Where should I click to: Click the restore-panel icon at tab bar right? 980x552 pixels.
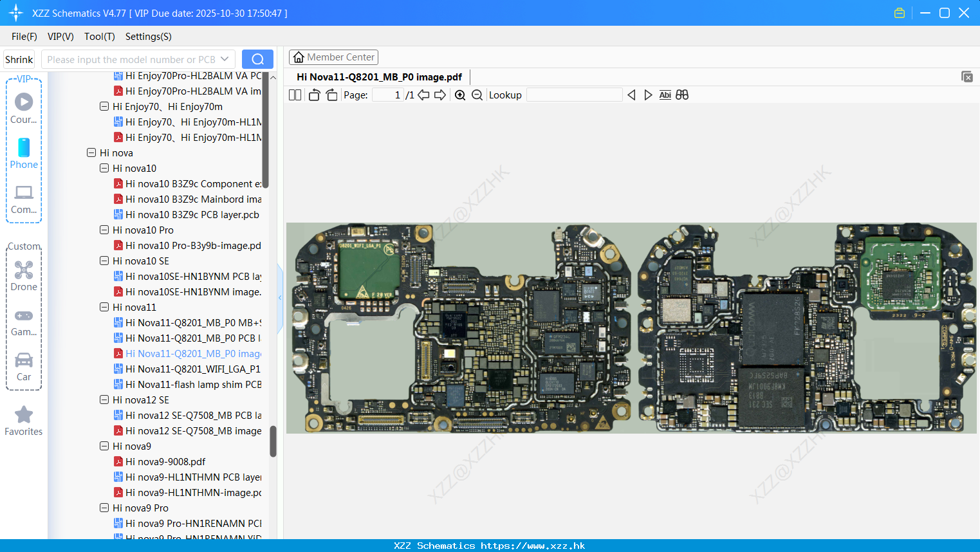[967, 77]
